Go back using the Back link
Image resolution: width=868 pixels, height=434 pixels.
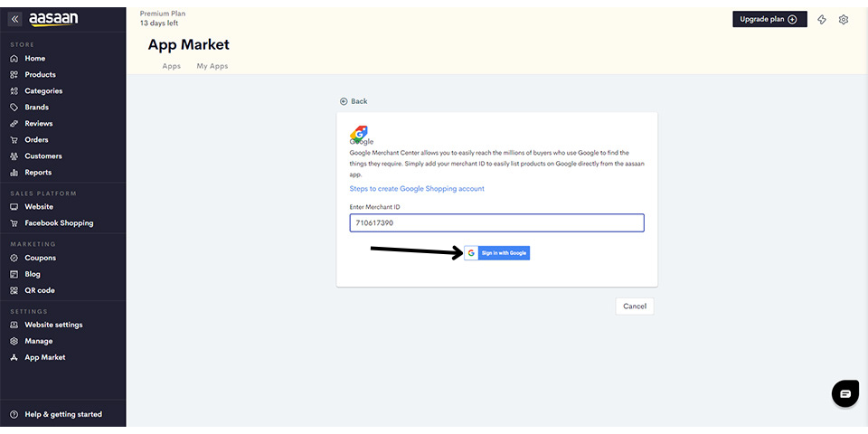point(354,102)
